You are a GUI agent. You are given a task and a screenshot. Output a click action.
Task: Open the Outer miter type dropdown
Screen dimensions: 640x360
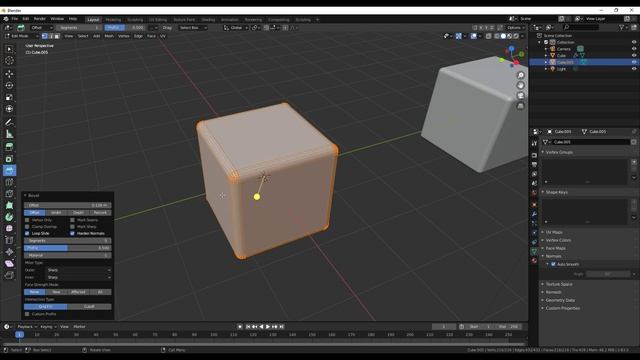tap(78, 270)
